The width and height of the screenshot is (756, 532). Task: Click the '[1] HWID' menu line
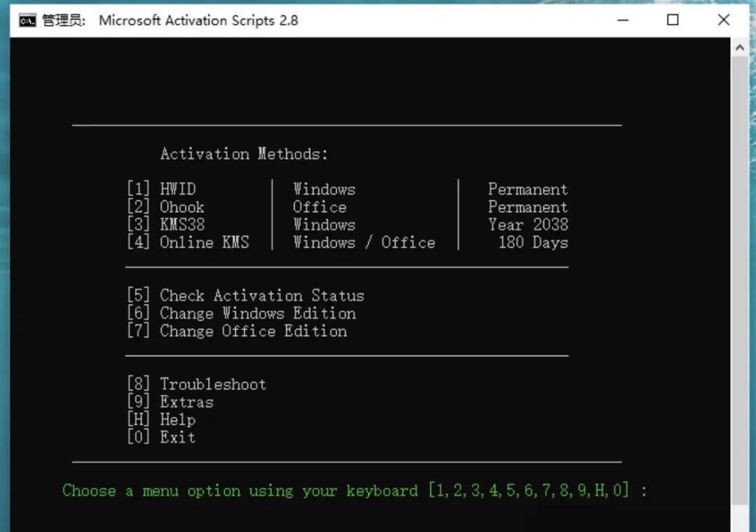[161, 188]
